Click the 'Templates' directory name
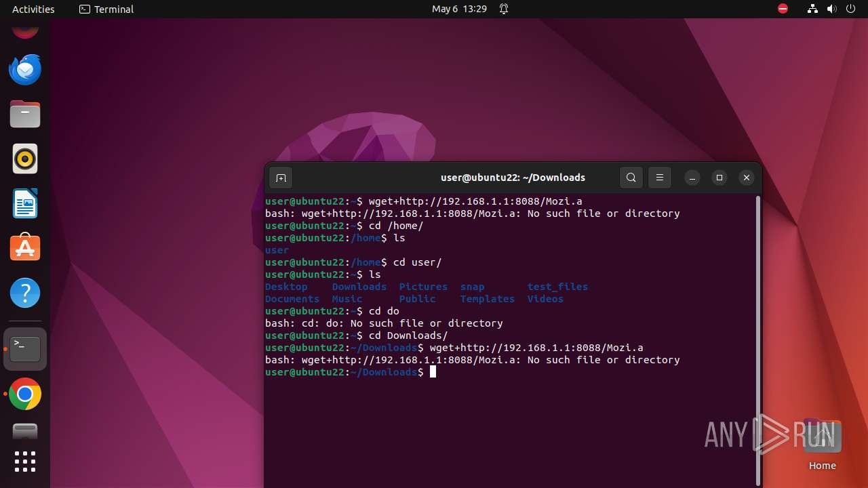Image resolution: width=868 pixels, height=488 pixels. [488, 299]
